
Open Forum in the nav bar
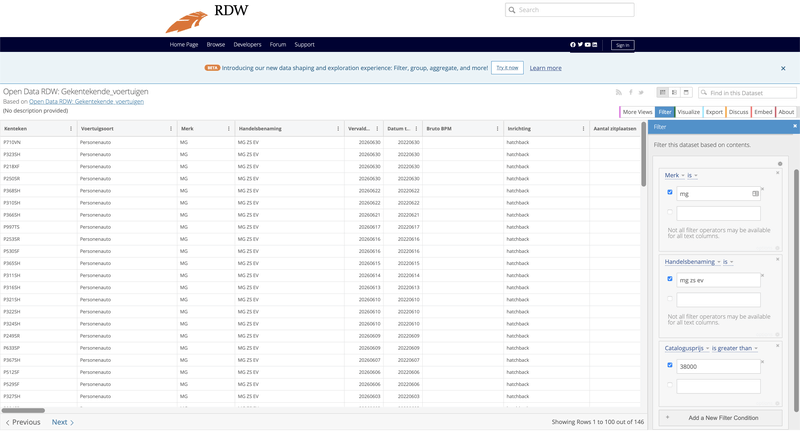(278, 45)
